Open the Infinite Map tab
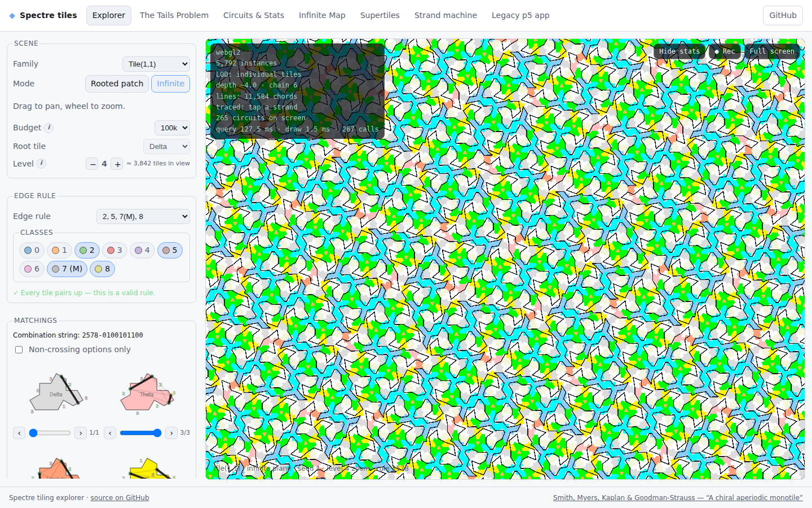 [322, 15]
